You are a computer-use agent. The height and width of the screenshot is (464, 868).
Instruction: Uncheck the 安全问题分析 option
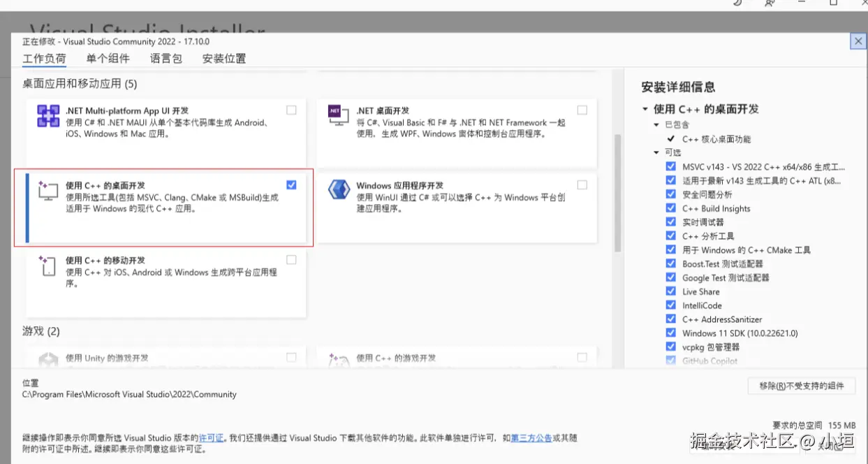coord(671,194)
